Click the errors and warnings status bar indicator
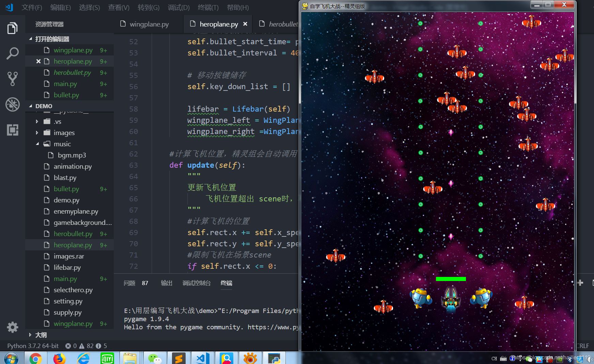594x364 pixels. (x=86, y=346)
